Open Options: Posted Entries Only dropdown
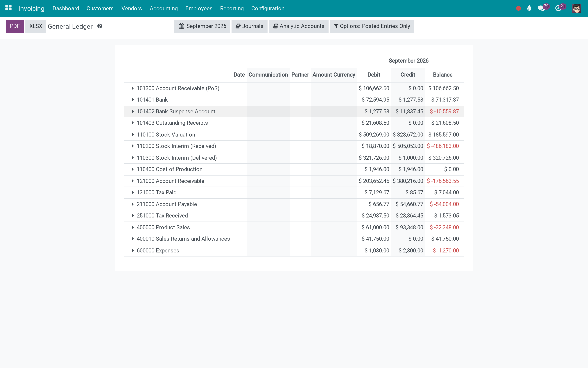This screenshot has width=588, height=368. pos(372,26)
